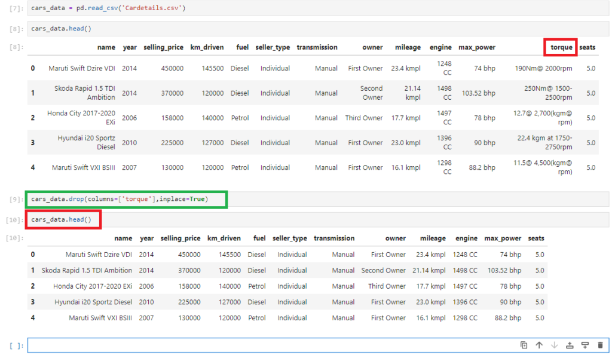Click the empty code cell input
Viewport: 612px width, 364px height.
tap(269, 345)
